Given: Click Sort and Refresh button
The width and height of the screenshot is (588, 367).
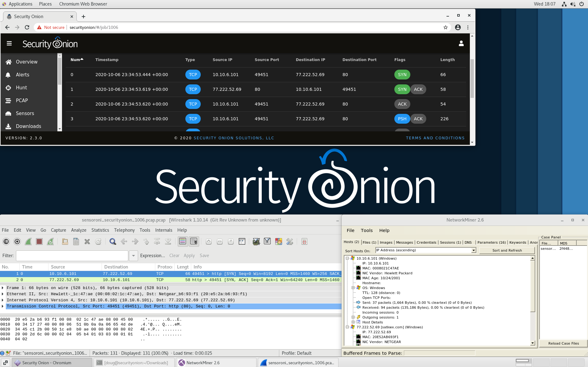Looking at the screenshot, I should [x=507, y=250].
